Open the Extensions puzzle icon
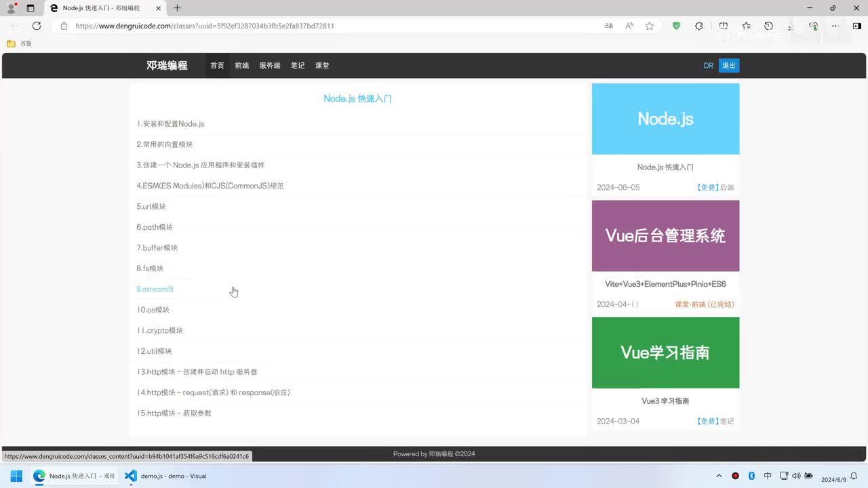The height and width of the screenshot is (488, 868). click(699, 26)
